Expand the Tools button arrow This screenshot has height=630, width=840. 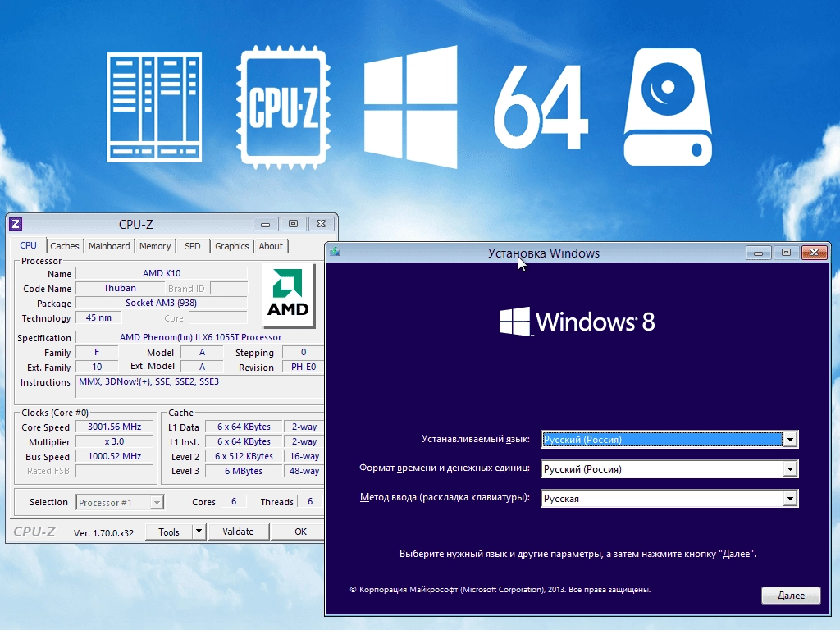pos(199,532)
